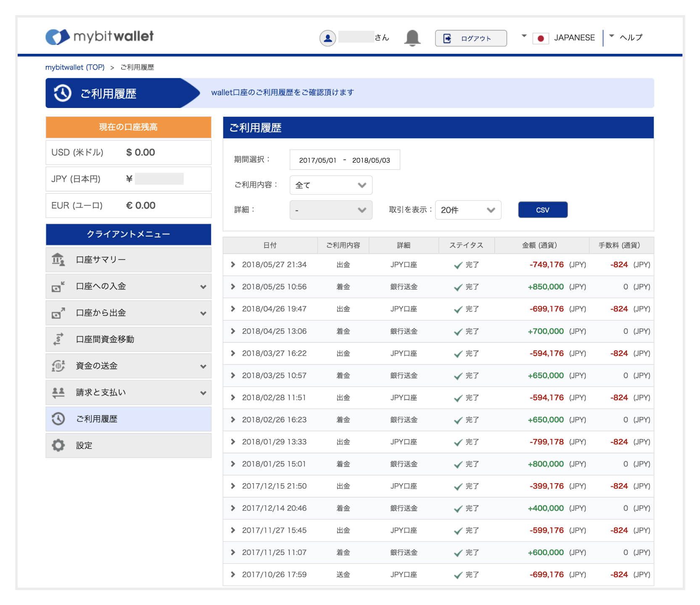Click the ログアウト button
This screenshot has height=605, width=700.
pyautogui.click(x=470, y=38)
